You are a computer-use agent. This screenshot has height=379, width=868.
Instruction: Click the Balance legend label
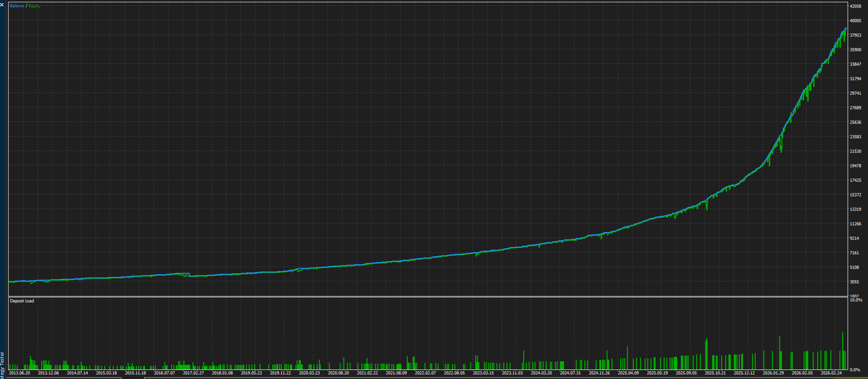click(x=17, y=6)
